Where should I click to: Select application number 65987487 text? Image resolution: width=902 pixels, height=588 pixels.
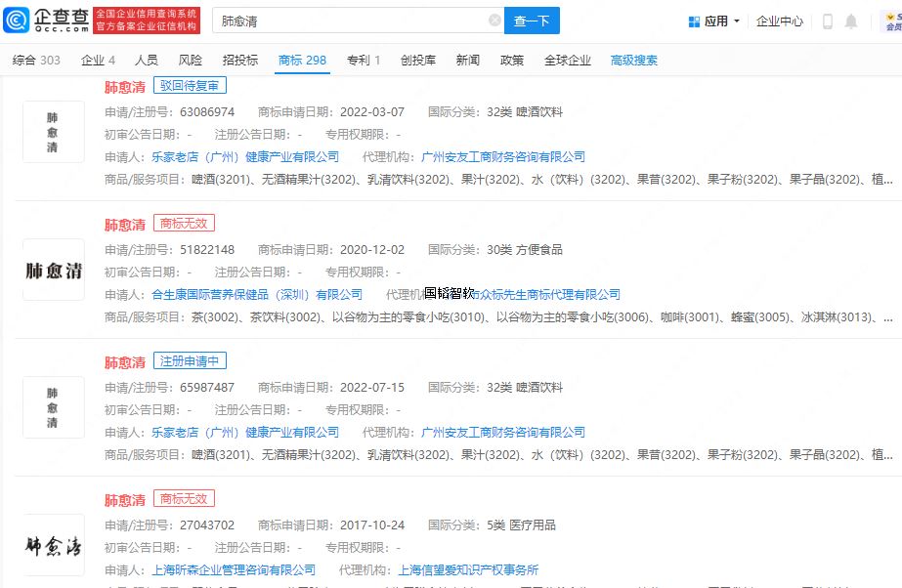(x=207, y=388)
